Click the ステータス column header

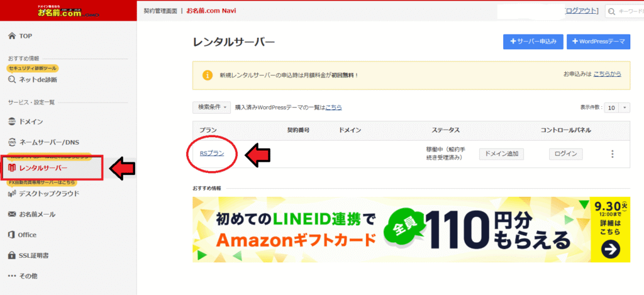[x=446, y=130]
